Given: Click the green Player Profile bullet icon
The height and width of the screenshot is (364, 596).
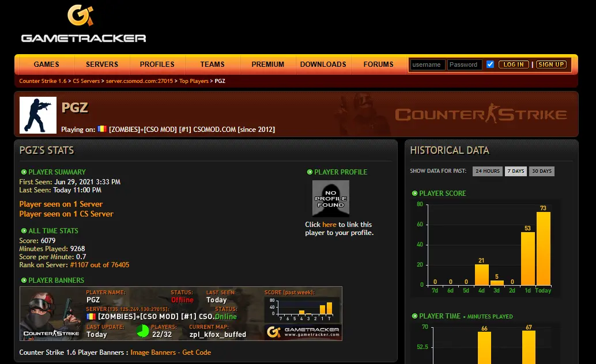Looking at the screenshot, I should click(310, 172).
